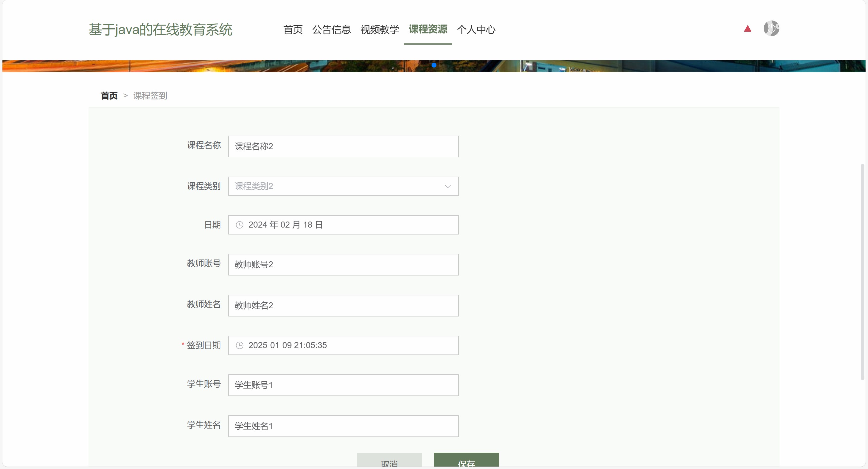
Task: Select the 课程资源 navigation tab
Action: point(428,30)
